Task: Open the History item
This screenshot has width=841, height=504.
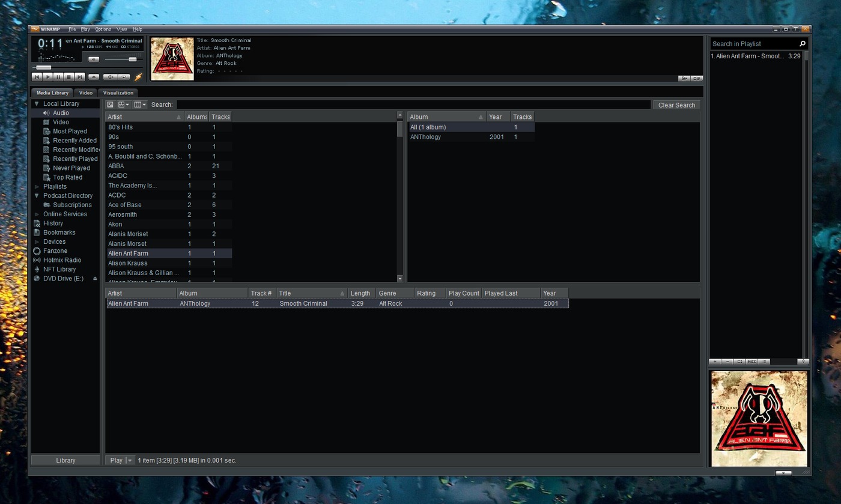Action: [53, 223]
